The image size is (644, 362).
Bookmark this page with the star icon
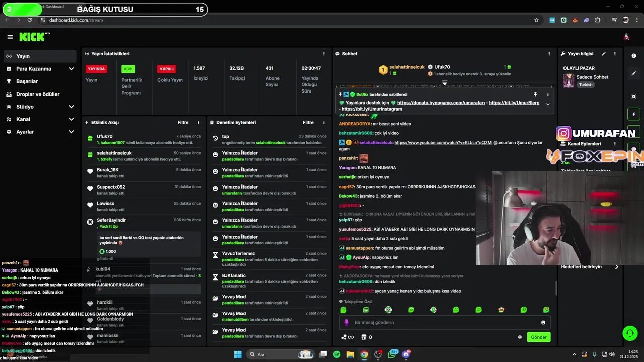536,20
